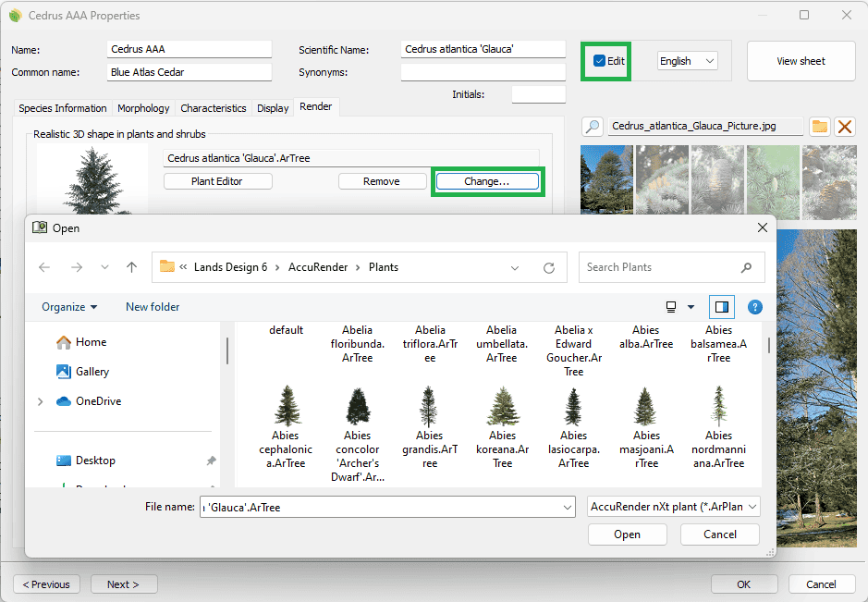Expand the address bar history dropdown
This screenshot has height=602, width=868.
tap(515, 267)
